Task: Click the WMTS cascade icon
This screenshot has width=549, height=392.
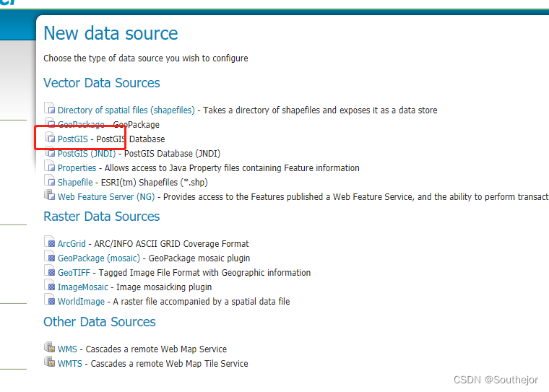Action: (50, 362)
